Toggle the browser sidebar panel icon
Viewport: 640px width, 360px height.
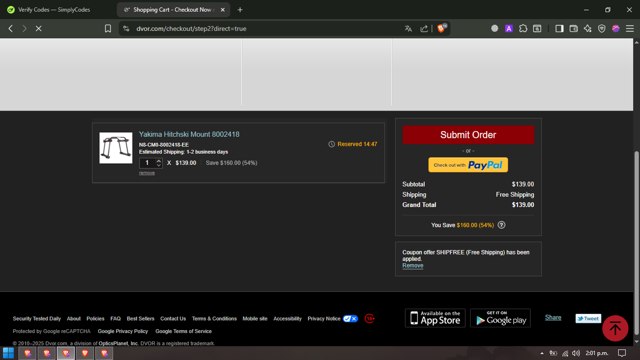coord(559,29)
